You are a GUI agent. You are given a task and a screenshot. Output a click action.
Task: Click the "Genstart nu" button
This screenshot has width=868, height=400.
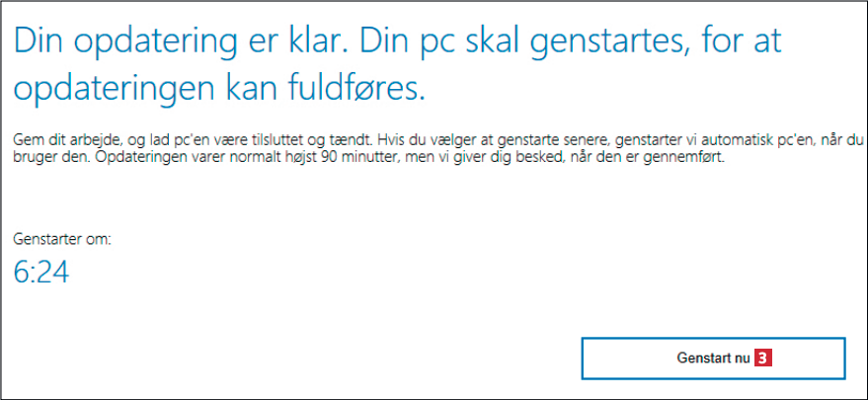tap(713, 359)
